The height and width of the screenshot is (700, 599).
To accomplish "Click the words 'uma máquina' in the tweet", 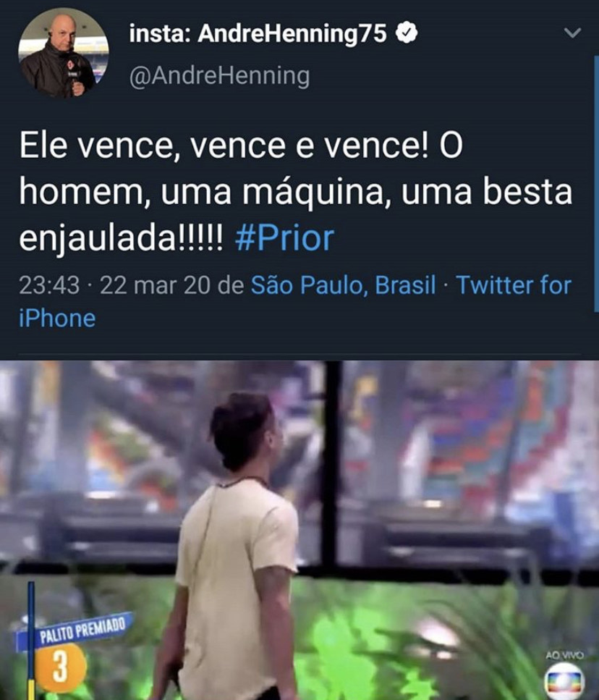I will [x=272, y=193].
